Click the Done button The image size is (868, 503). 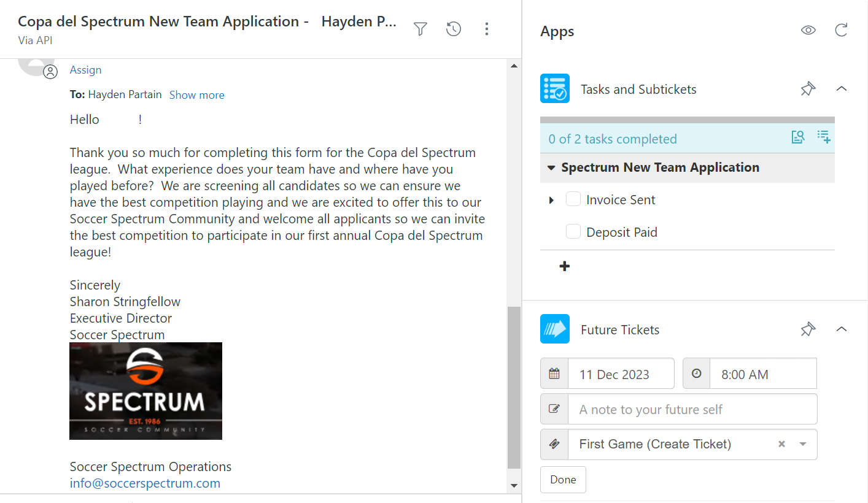(x=563, y=480)
